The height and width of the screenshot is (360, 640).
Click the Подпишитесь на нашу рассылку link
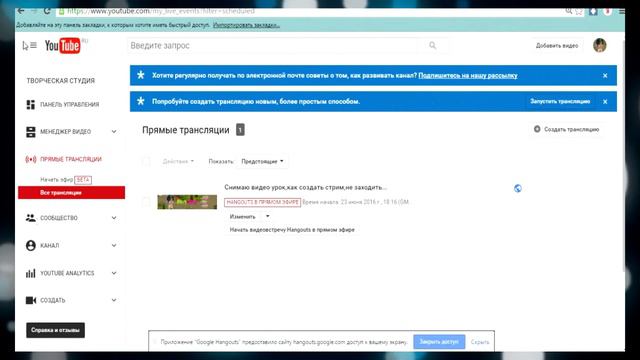point(468,76)
